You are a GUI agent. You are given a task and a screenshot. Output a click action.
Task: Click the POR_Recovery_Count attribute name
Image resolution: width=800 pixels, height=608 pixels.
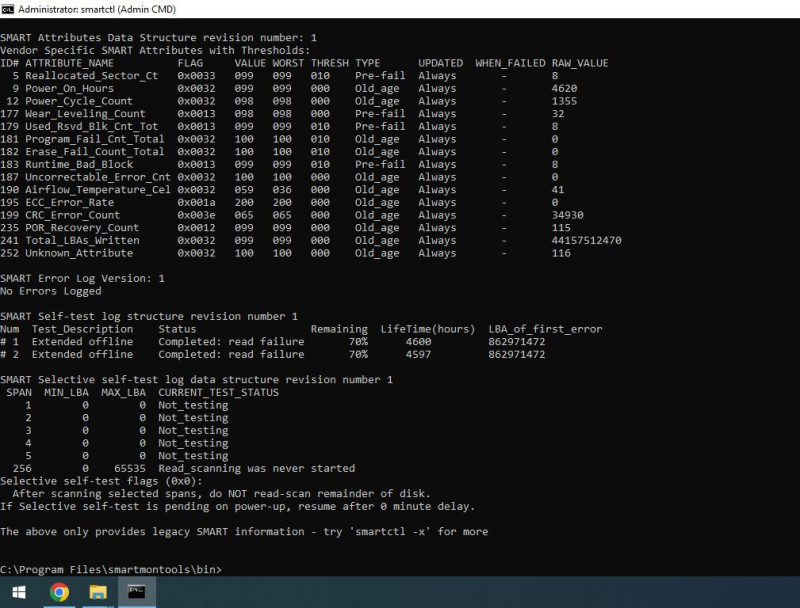pyautogui.click(x=82, y=228)
